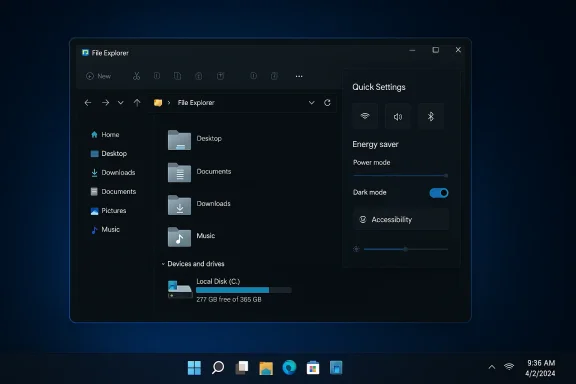Select Pictures in the navigation pane
576x384 pixels.
[108, 211]
